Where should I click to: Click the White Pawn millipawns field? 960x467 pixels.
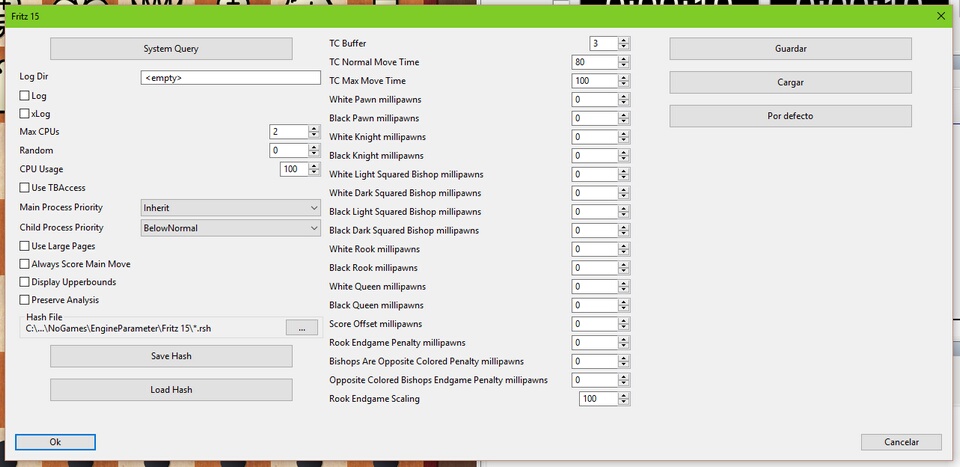pos(594,99)
